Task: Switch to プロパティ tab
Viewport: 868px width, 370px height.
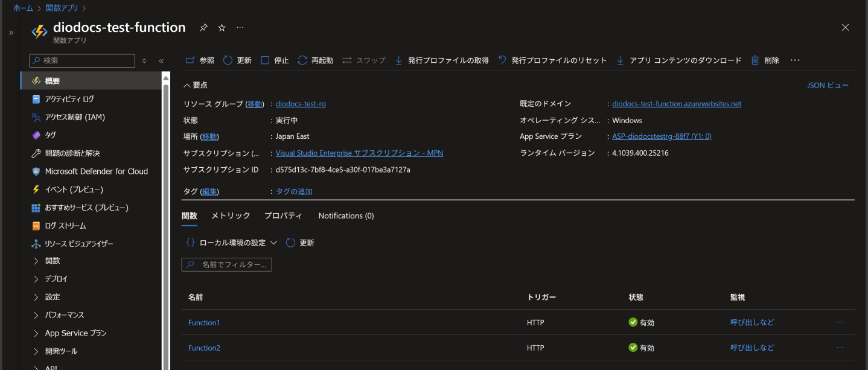Action: (x=283, y=215)
